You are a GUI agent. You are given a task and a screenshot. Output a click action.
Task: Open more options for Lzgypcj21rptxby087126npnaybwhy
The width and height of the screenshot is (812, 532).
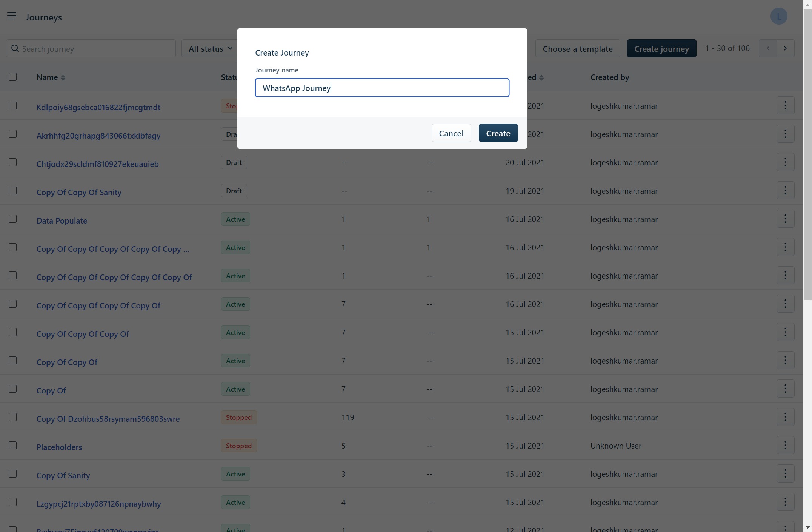786,502
